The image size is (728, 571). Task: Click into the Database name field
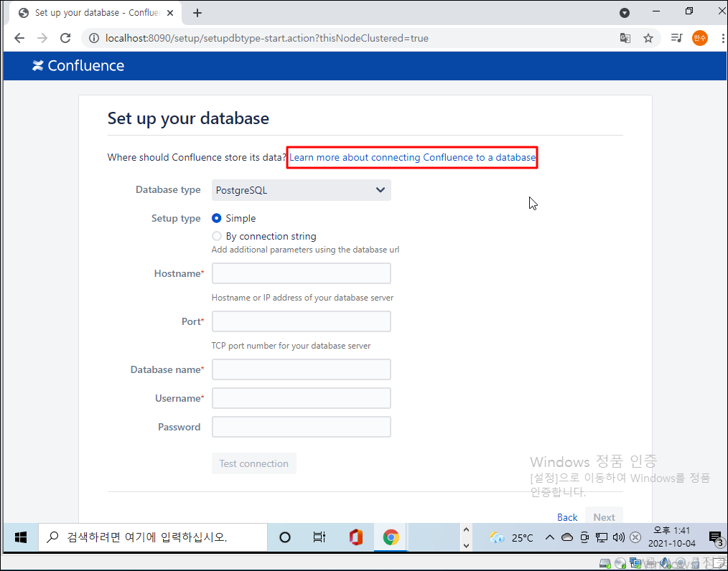tap(302, 369)
